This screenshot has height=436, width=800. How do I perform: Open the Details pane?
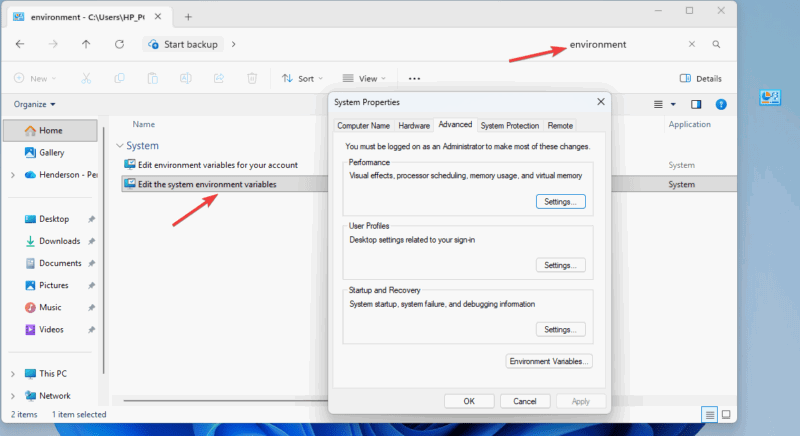[701, 78]
